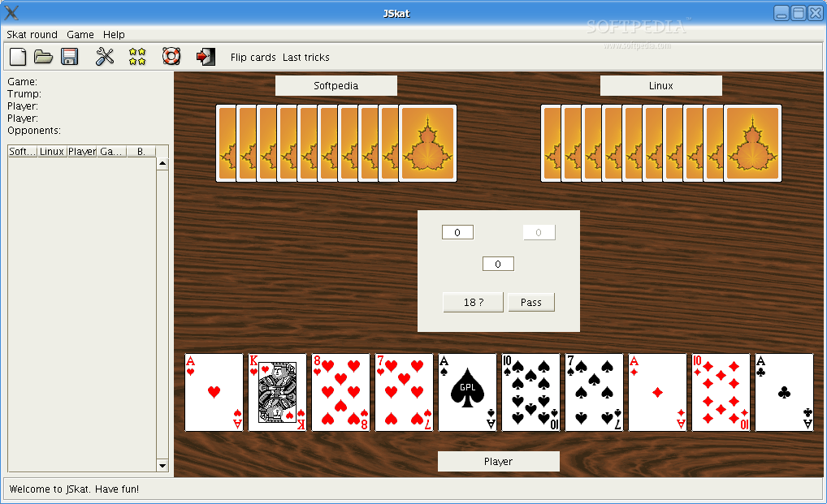This screenshot has height=504, width=827.
Task: Click the 'Welcome to JSkat. Have fun!' status text
Action: click(75, 489)
